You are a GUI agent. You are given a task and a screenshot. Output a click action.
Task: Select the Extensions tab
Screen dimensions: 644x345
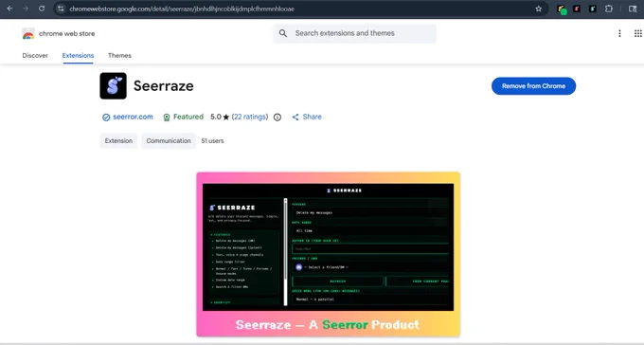pyautogui.click(x=78, y=56)
